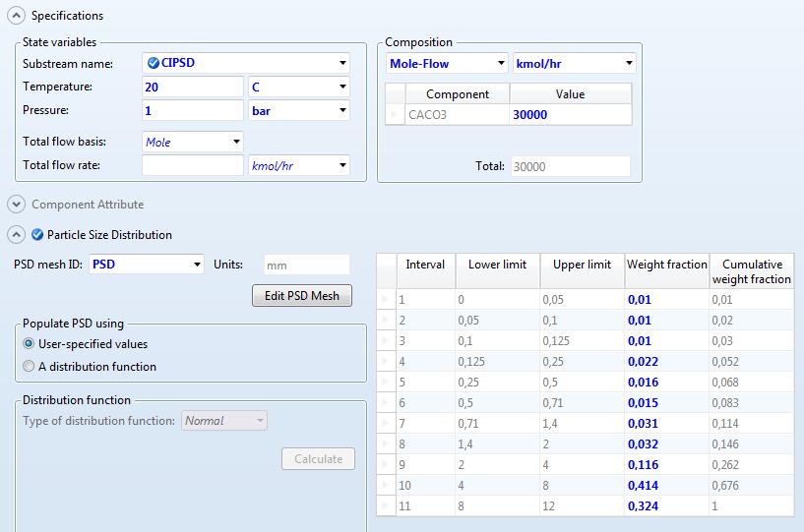Click upper limit 0,125 cell
Image resolution: width=804 pixels, height=532 pixels.
tap(582, 340)
